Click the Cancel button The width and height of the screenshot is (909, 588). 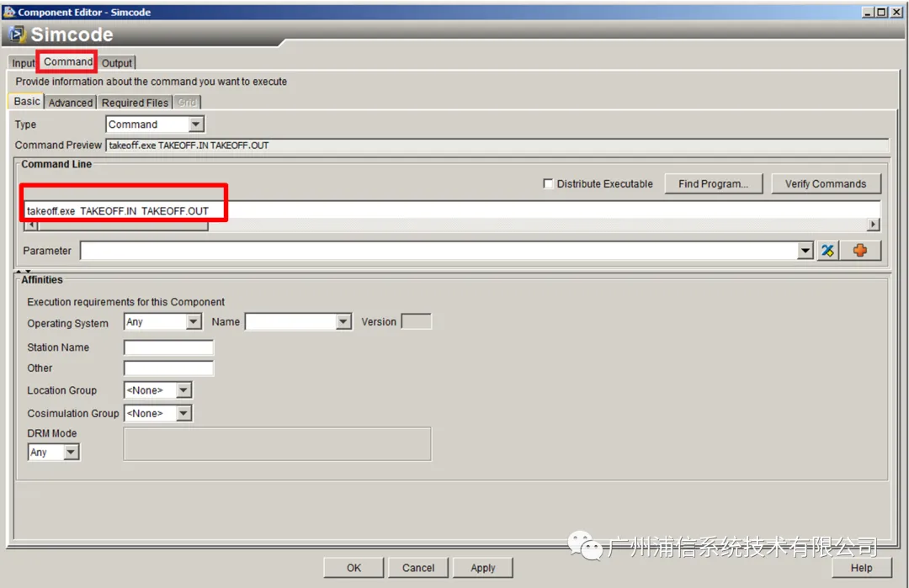click(x=418, y=568)
